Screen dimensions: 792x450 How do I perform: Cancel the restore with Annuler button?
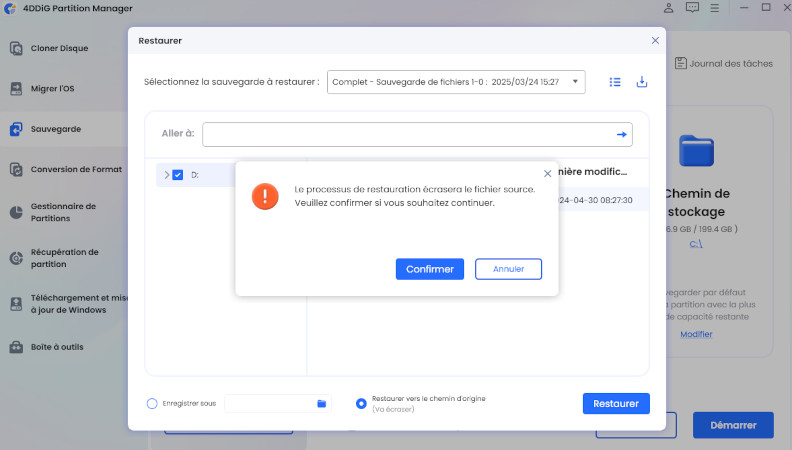point(508,269)
